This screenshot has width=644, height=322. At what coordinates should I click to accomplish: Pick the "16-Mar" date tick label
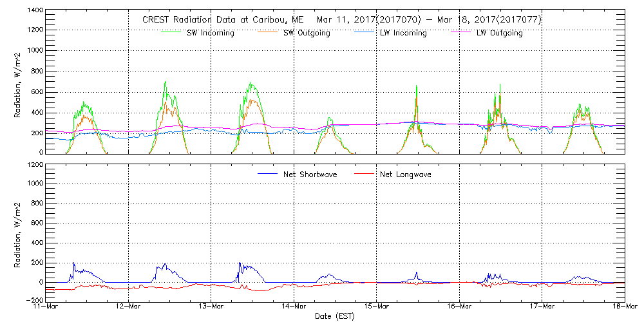(x=459, y=307)
